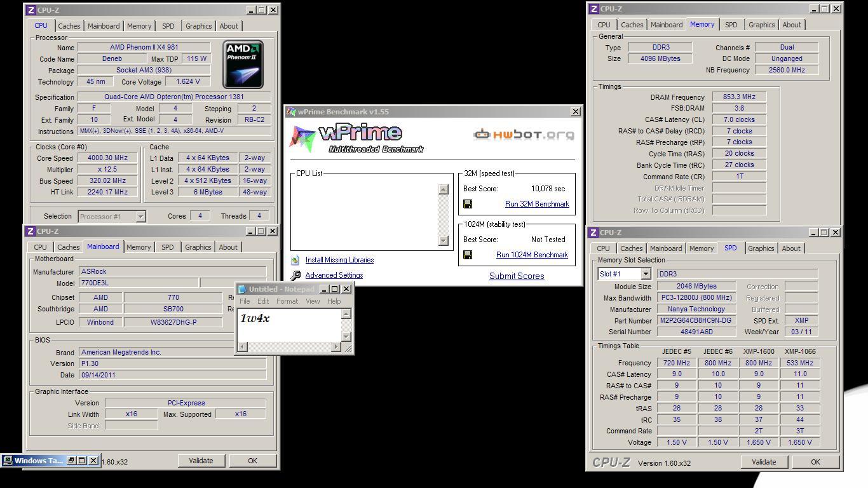Click Notepad horizontal scrollbar right arrow
The image size is (868, 488).
[336, 346]
